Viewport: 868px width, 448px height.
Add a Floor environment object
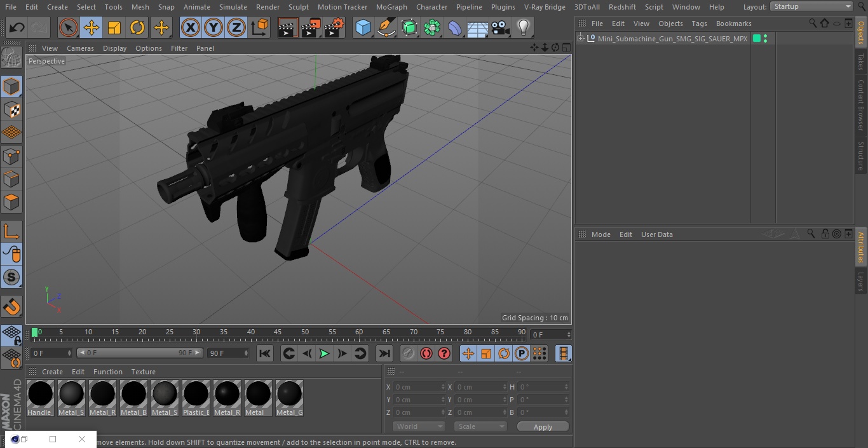(x=478, y=27)
